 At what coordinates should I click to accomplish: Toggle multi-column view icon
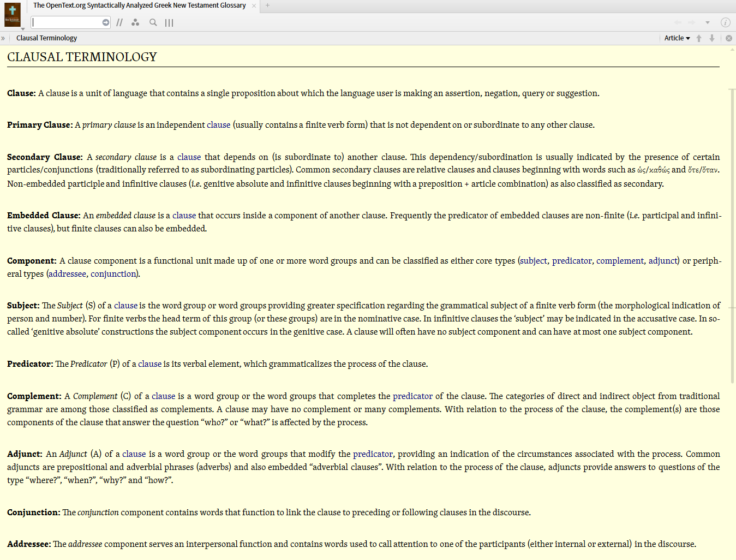point(169,22)
